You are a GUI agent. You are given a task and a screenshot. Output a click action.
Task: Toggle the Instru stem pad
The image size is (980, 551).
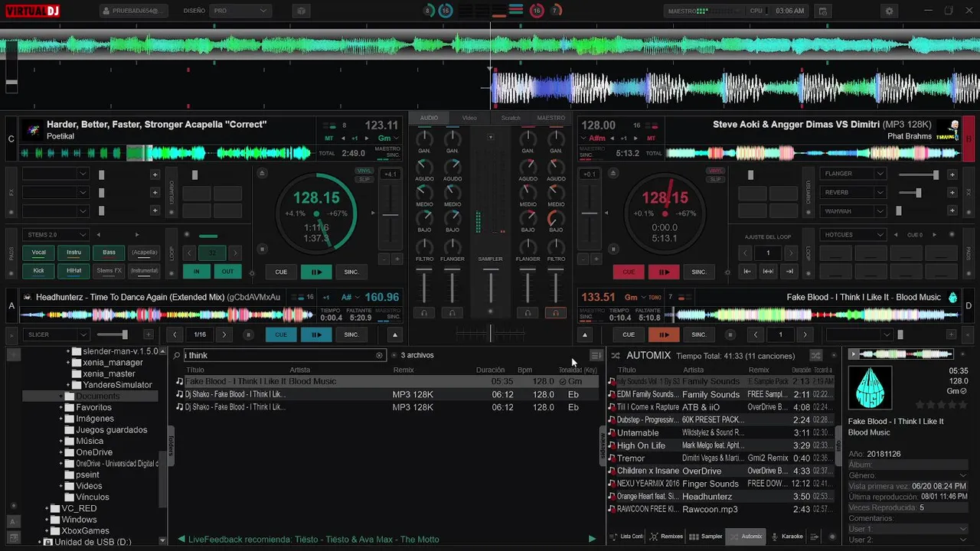click(73, 252)
